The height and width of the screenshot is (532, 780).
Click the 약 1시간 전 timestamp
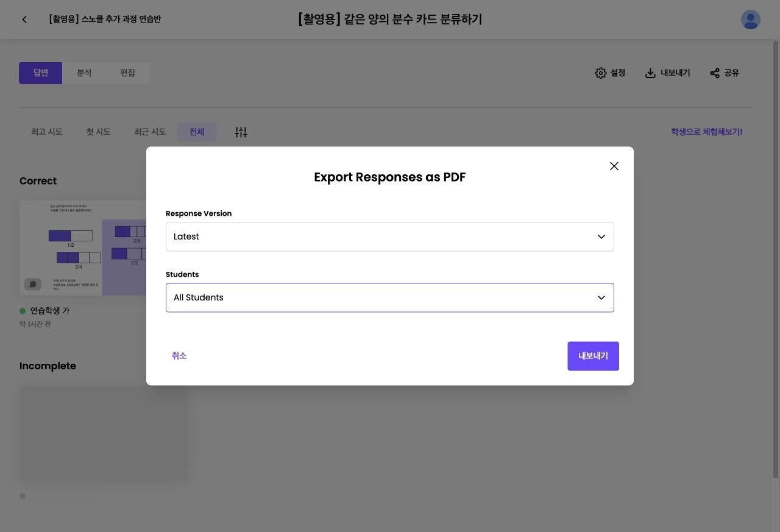click(x=35, y=324)
